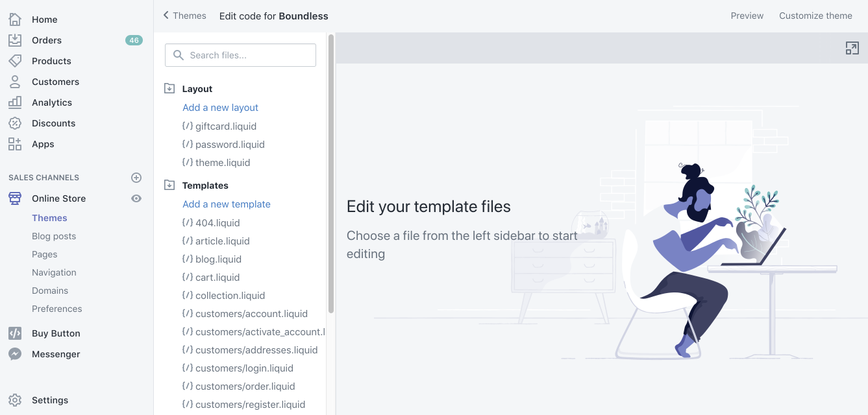The height and width of the screenshot is (415, 868).
Task: Select the Analytics bar chart icon
Action: [15, 102]
